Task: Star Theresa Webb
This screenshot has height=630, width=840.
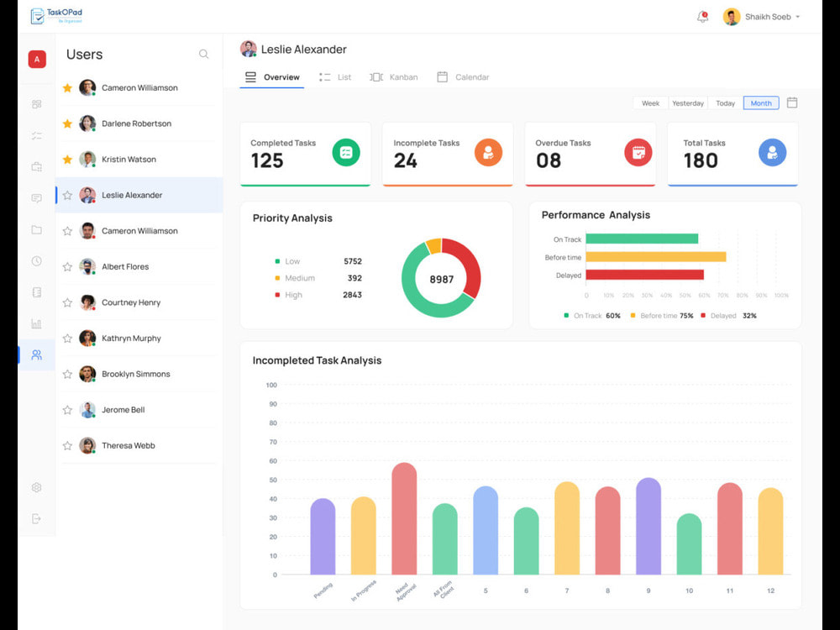Action: 67,446
